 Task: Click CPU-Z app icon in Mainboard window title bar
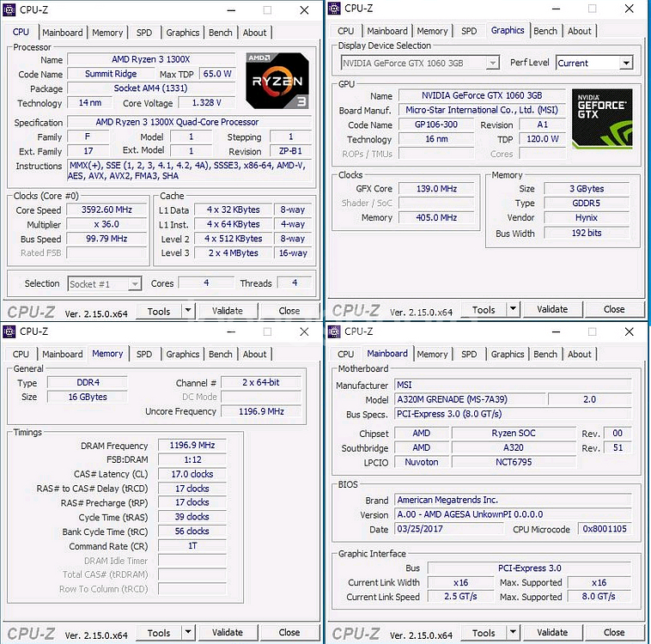click(x=334, y=331)
